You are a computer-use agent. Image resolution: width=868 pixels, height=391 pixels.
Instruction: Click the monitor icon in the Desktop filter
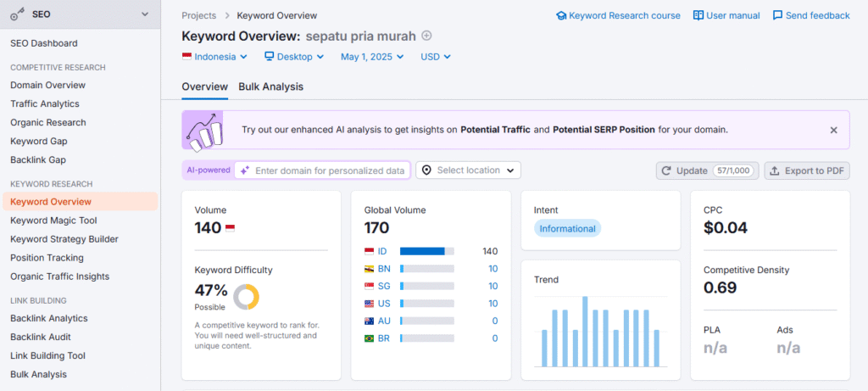pos(269,57)
